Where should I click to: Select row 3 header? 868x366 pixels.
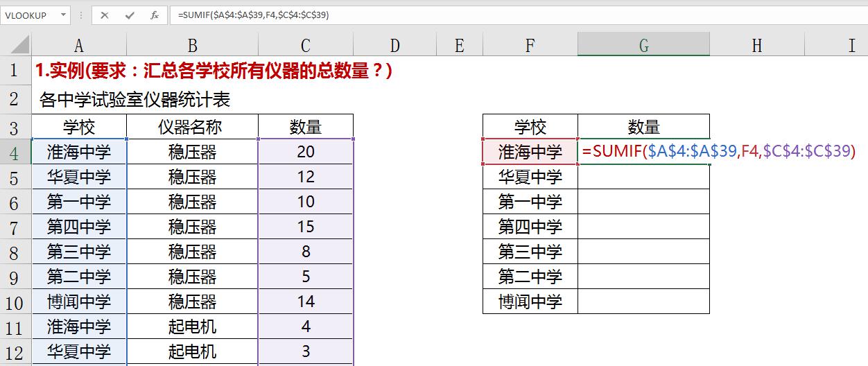pyautogui.click(x=15, y=128)
